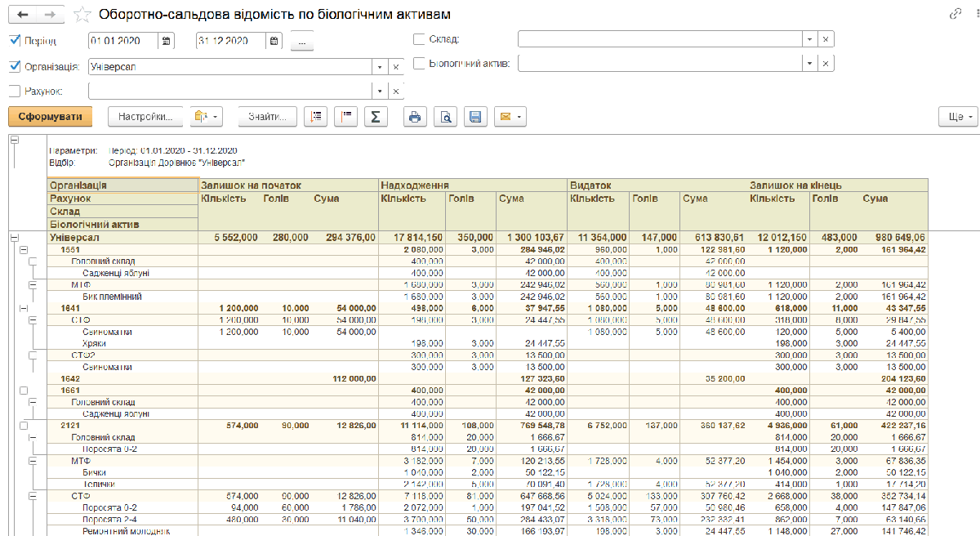This screenshot has width=980, height=536.
Task: Open the Склад dropdown list
Action: 809,39
